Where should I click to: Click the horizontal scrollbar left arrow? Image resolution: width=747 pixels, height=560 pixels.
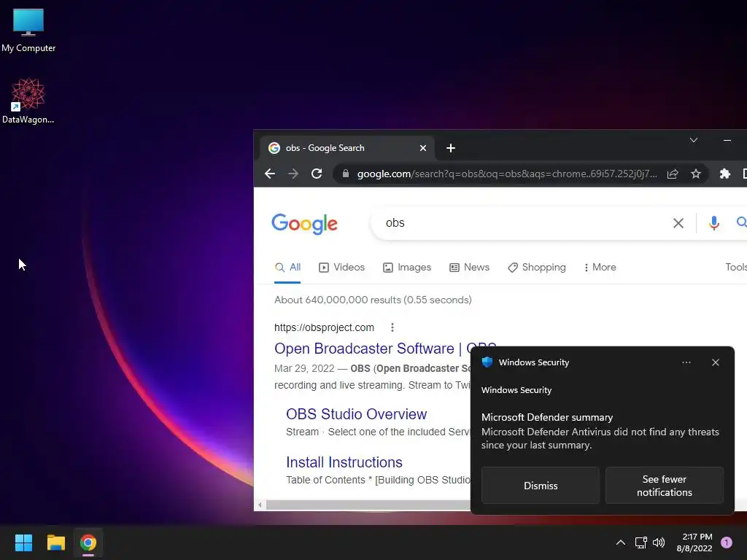[x=260, y=505]
